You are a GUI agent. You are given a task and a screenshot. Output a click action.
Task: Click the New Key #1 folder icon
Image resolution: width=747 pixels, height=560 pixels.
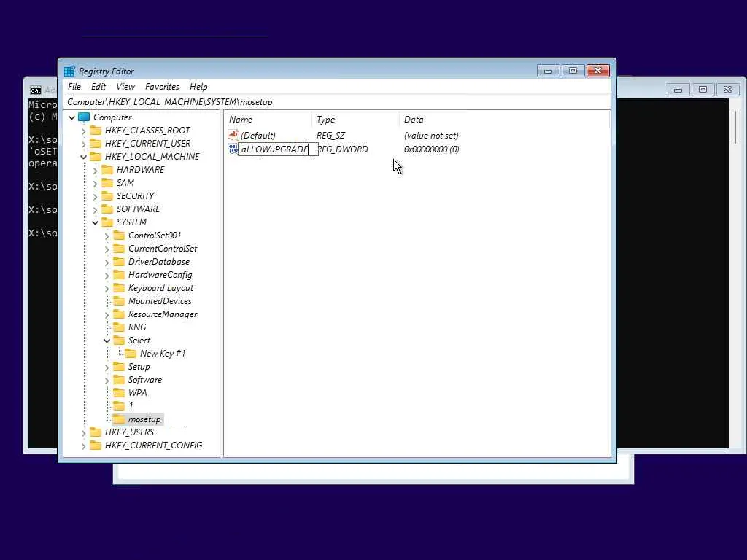click(x=131, y=354)
